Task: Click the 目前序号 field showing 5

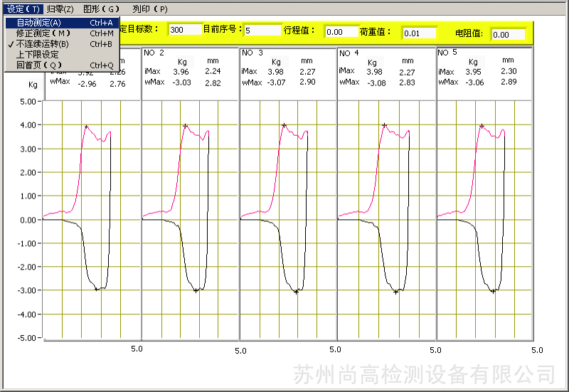Action: point(262,31)
